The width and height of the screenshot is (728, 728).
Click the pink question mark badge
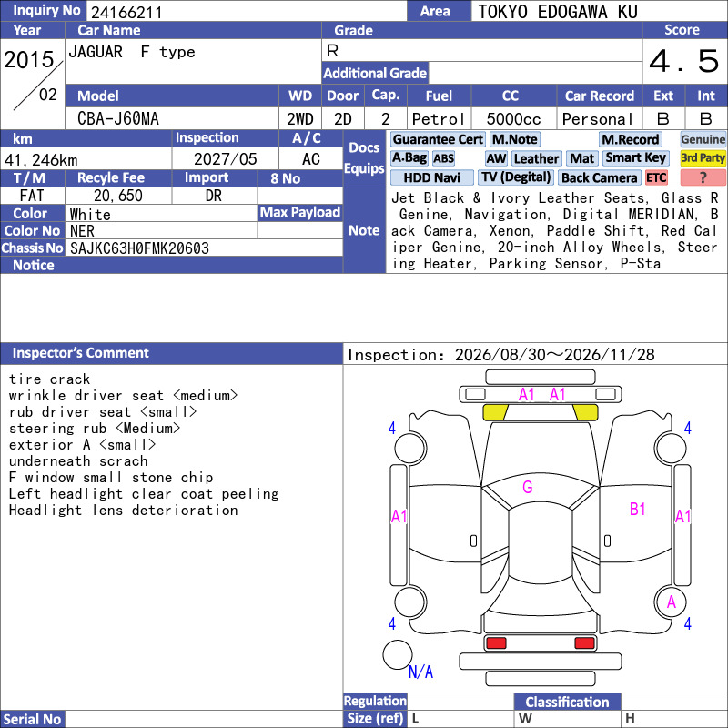click(703, 177)
